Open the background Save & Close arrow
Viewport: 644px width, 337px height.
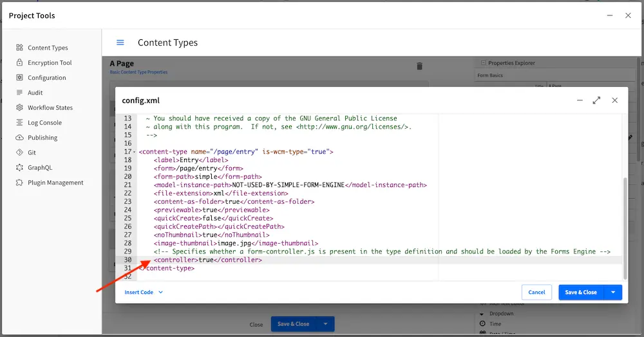pyautogui.click(x=325, y=324)
